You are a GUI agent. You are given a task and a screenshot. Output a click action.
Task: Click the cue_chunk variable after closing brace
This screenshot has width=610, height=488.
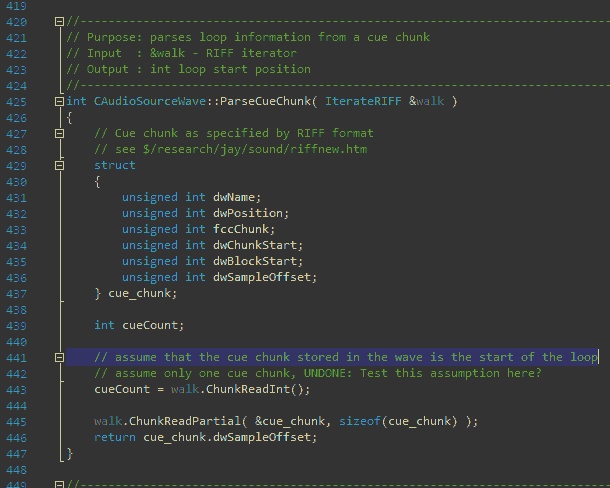pyautogui.click(x=139, y=293)
